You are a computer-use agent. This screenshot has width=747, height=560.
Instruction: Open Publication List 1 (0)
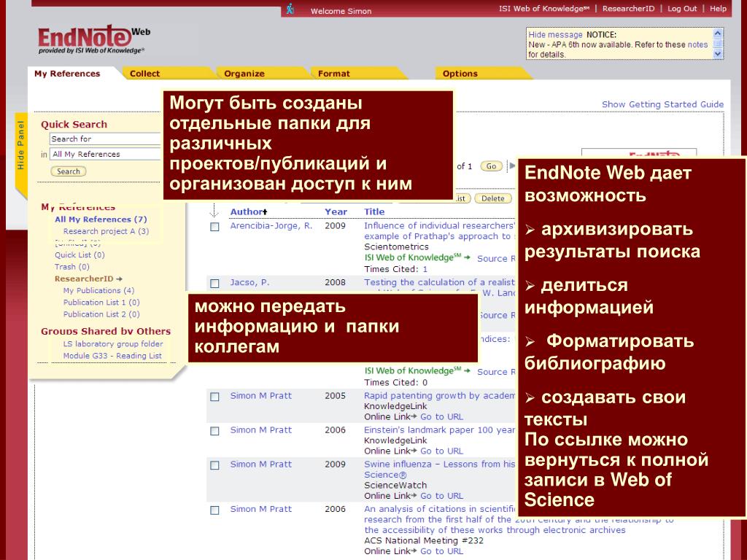[x=101, y=303]
